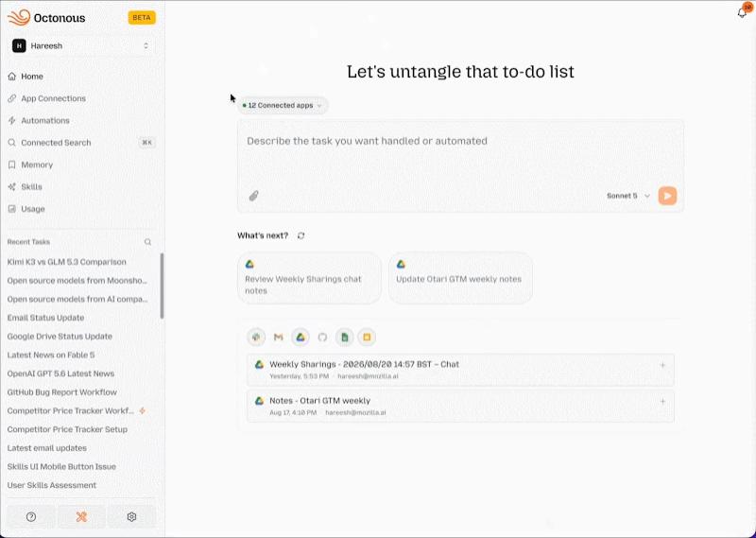The width and height of the screenshot is (756, 538).
Task: Toggle the Gmail filter icon
Action: 278,338
